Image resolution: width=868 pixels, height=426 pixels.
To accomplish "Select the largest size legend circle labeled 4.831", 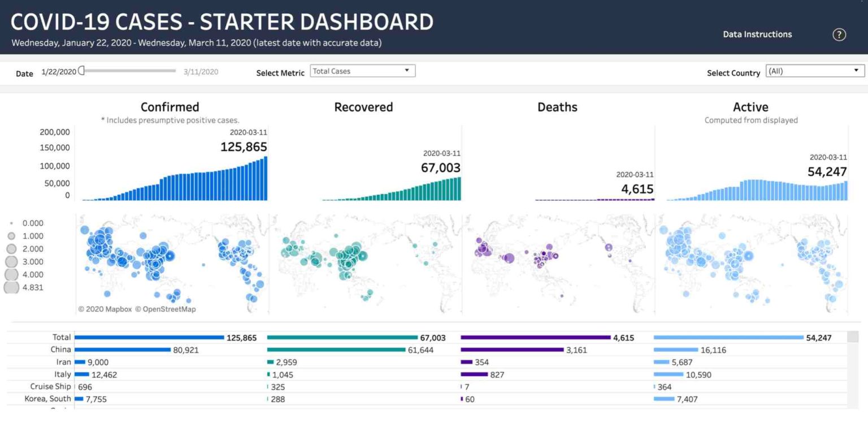I will point(12,287).
